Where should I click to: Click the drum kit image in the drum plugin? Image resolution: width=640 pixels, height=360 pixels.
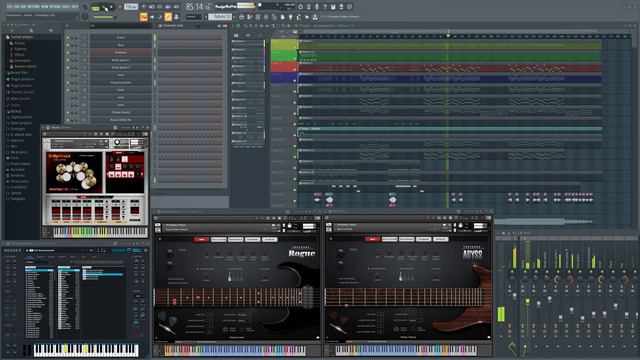click(x=75, y=172)
